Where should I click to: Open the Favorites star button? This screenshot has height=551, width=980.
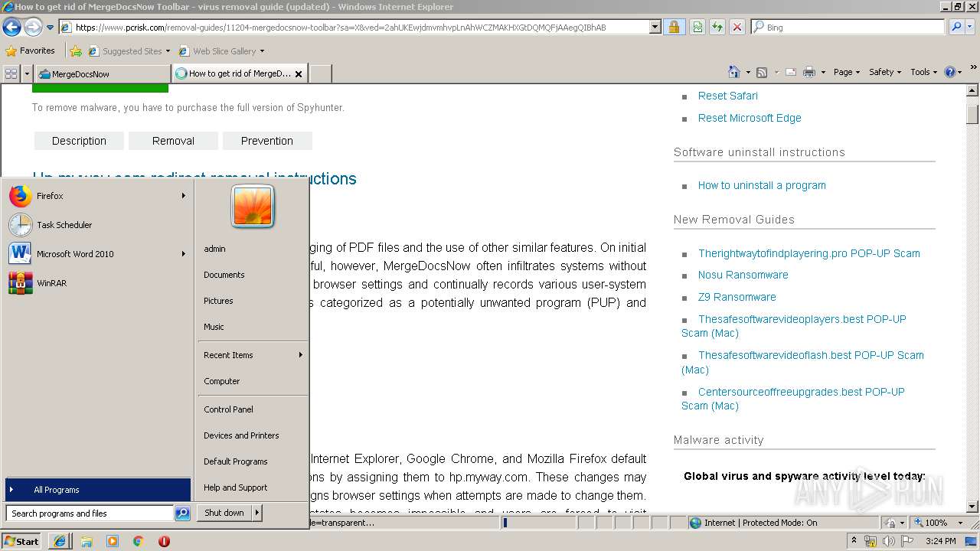[31, 51]
